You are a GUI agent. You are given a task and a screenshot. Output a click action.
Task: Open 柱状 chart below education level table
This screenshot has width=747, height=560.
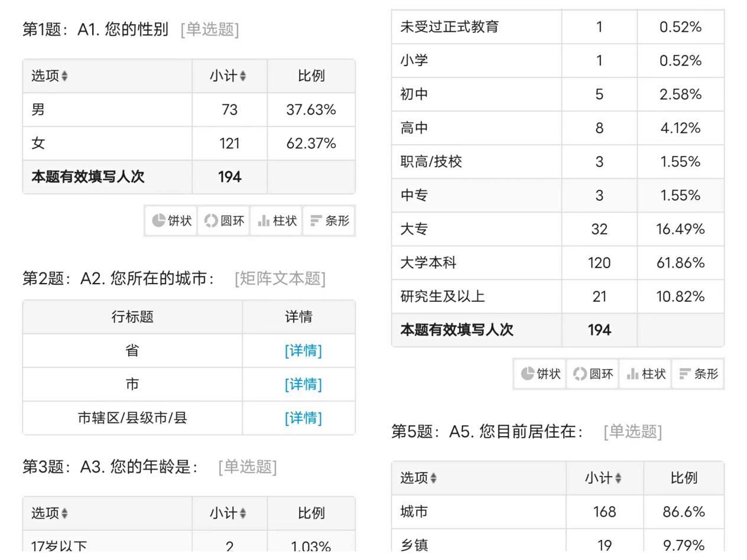[x=645, y=374]
